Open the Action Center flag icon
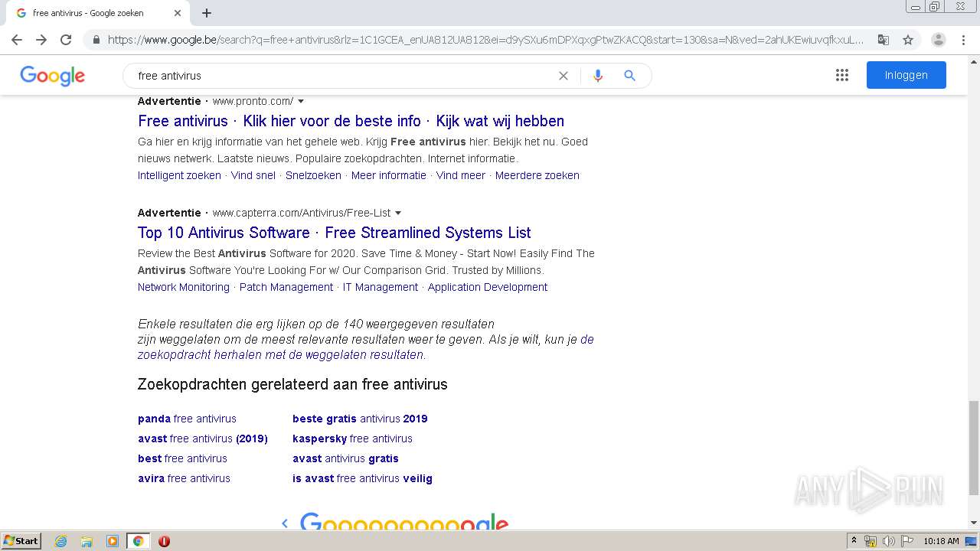This screenshot has width=980, height=551. click(907, 541)
